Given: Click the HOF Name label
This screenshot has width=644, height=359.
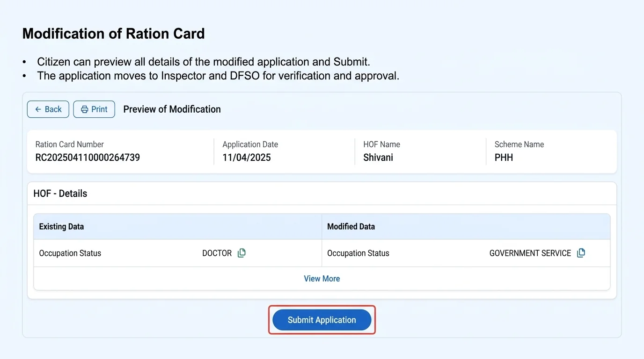Looking at the screenshot, I should pos(382,144).
